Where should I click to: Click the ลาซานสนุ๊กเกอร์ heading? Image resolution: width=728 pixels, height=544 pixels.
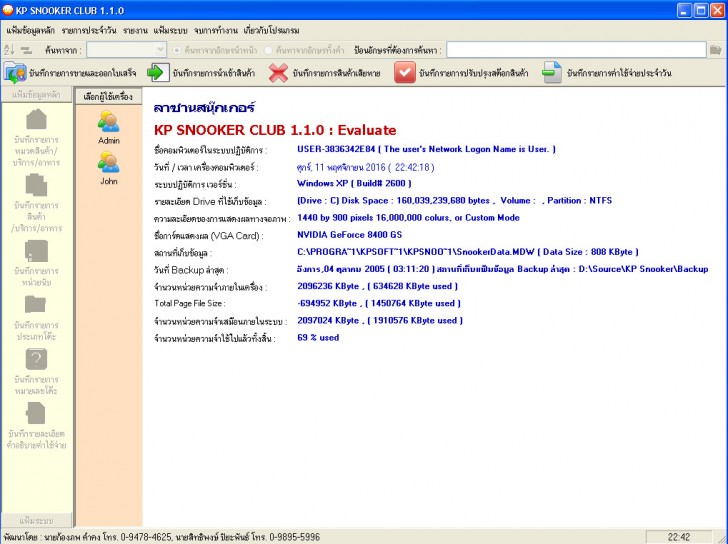(x=204, y=108)
